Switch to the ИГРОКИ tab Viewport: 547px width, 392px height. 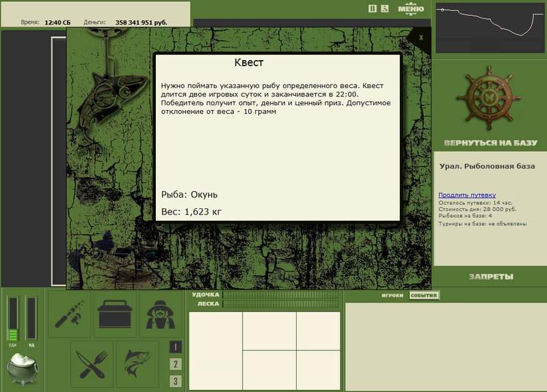[392, 296]
